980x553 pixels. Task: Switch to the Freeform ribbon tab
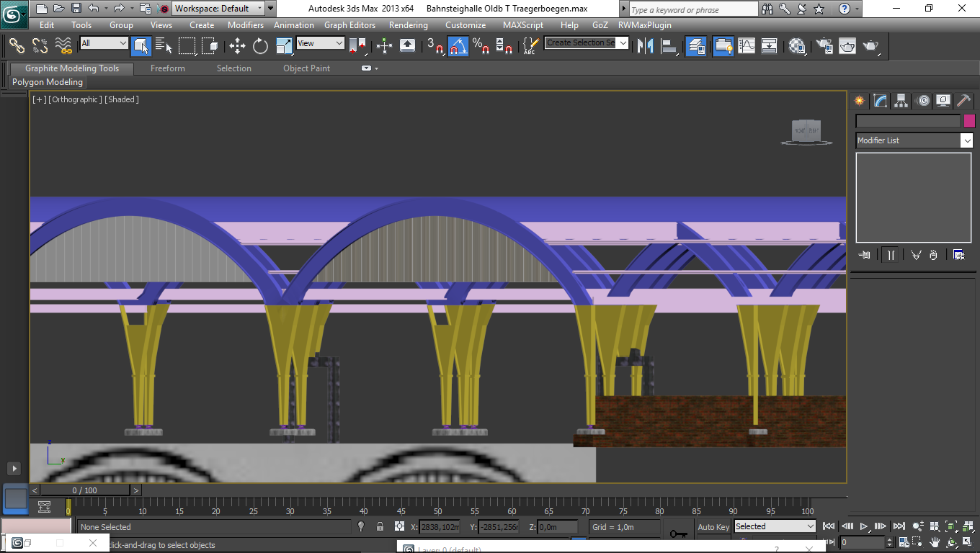pos(167,68)
